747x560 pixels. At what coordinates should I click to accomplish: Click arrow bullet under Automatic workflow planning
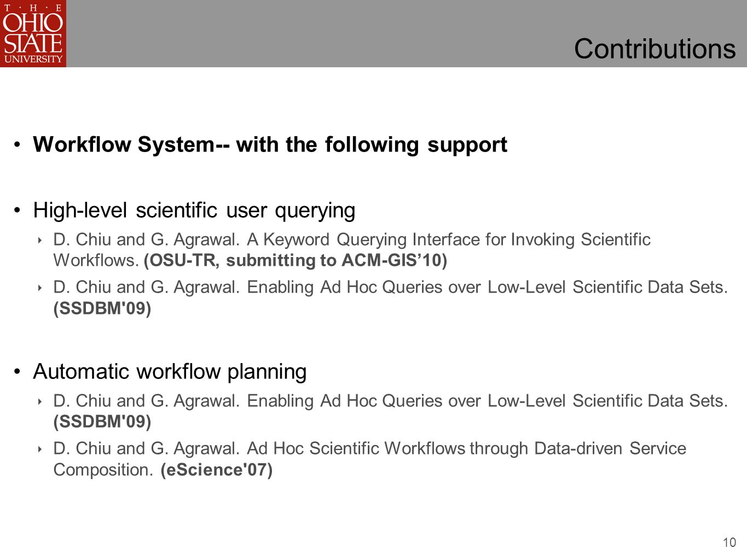(40, 401)
